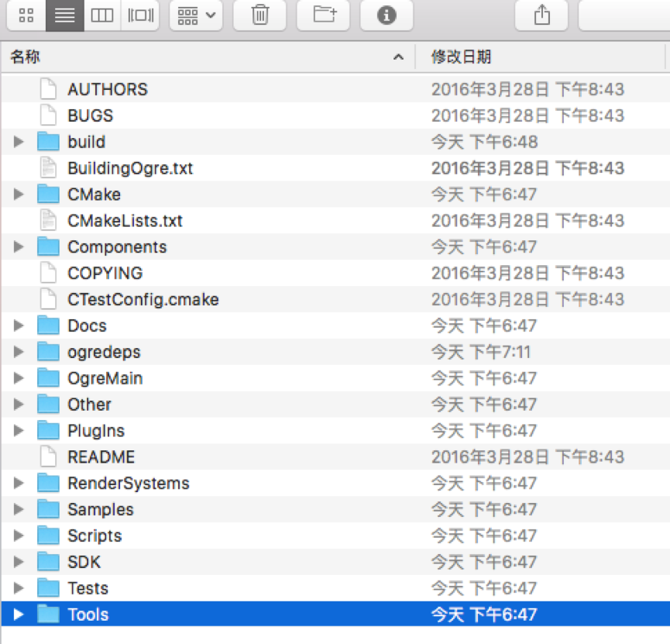The image size is (670, 644).
Task: Expand the OgreMain folder
Action: 19,378
